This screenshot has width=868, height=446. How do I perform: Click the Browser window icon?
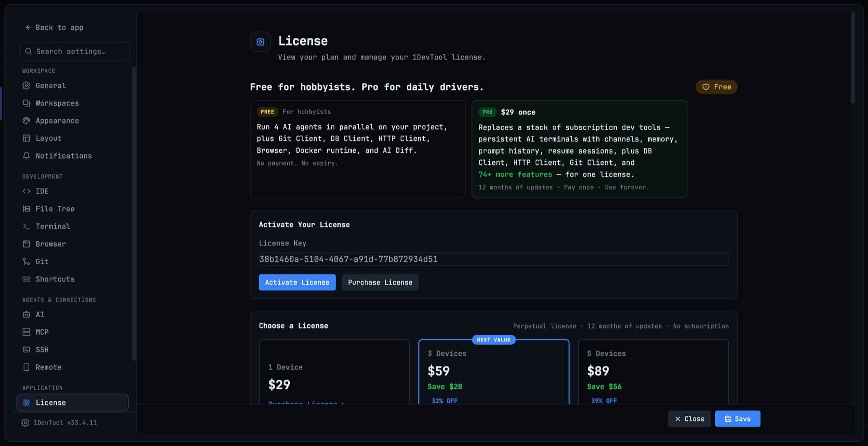(x=26, y=244)
